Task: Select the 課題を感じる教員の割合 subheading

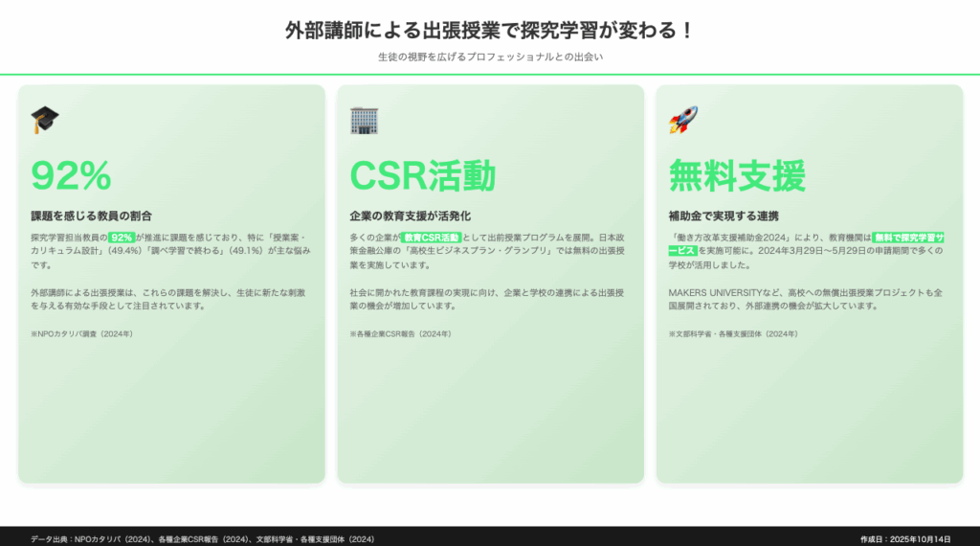Action: pyautogui.click(x=91, y=216)
